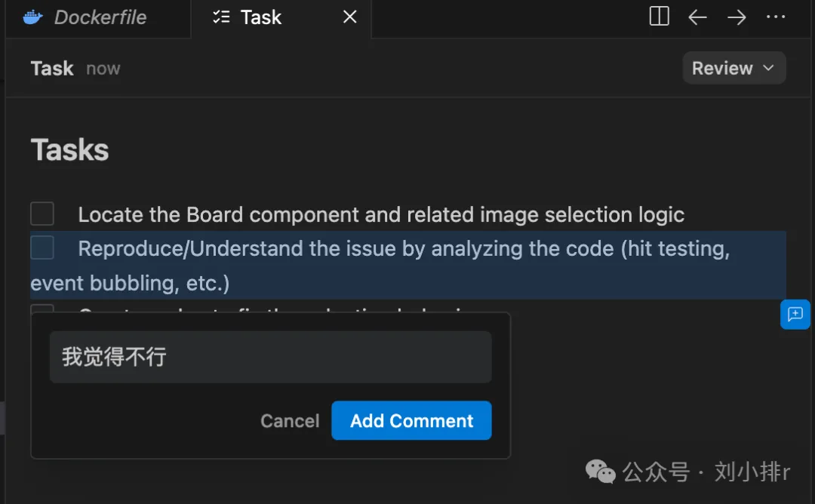The height and width of the screenshot is (504, 815).
Task: Click the Add Comment button
Action: point(411,421)
